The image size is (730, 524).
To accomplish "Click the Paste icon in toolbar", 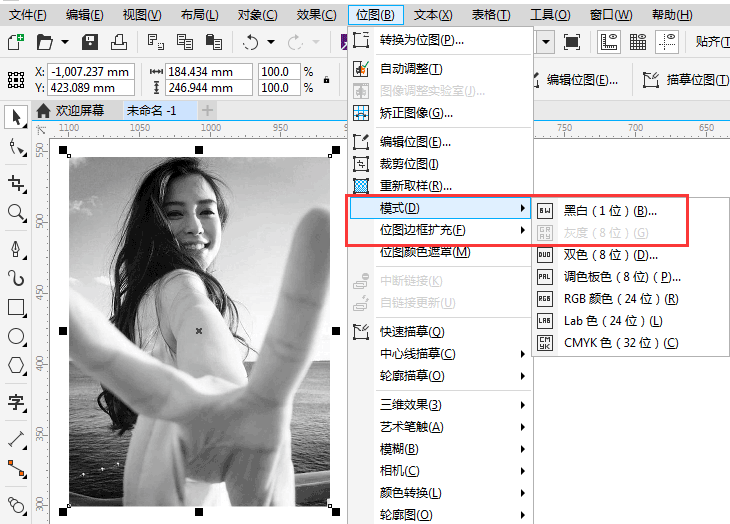I will [214, 42].
